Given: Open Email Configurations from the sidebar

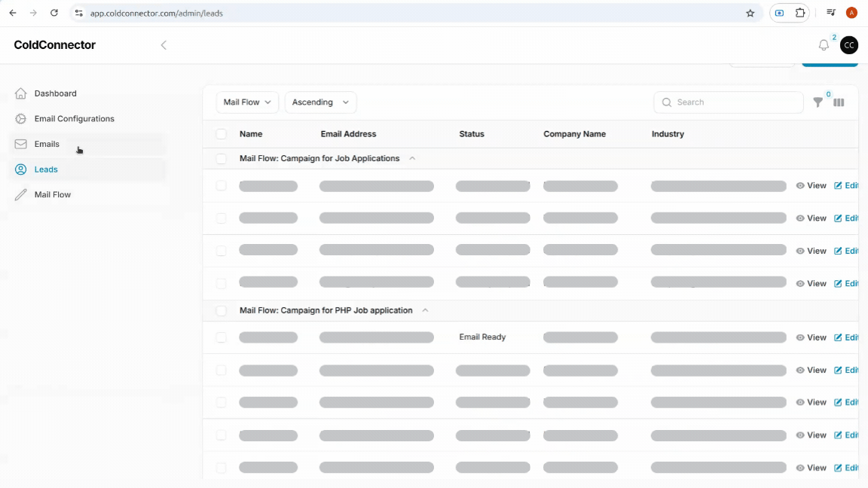Looking at the screenshot, I should point(74,119).
